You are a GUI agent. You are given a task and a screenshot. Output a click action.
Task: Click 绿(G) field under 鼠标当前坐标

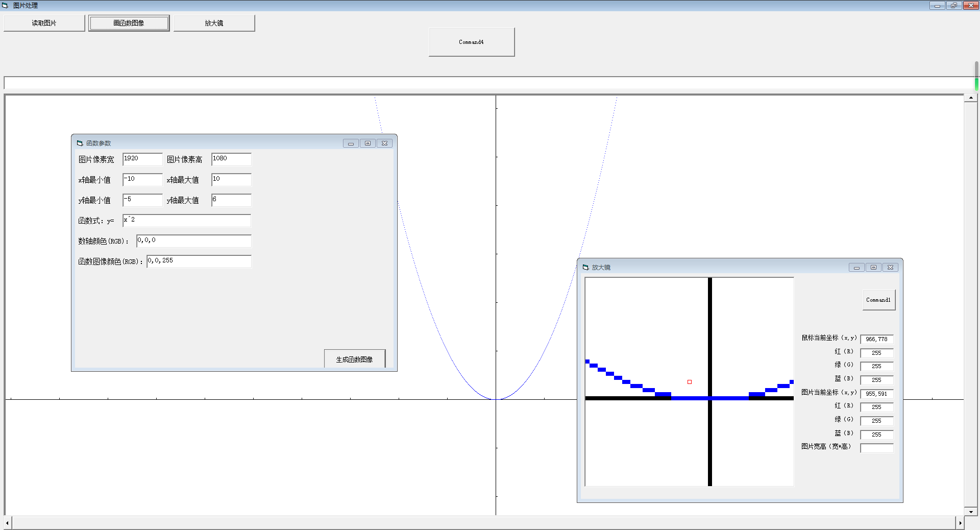877,366
